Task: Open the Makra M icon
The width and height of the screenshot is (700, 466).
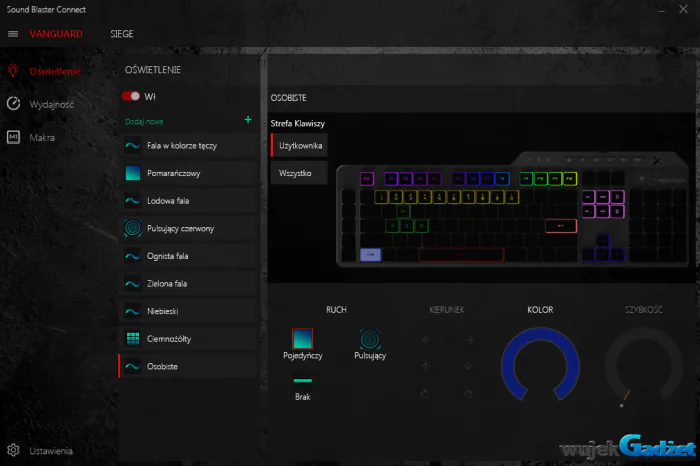Action: [13, 137]
